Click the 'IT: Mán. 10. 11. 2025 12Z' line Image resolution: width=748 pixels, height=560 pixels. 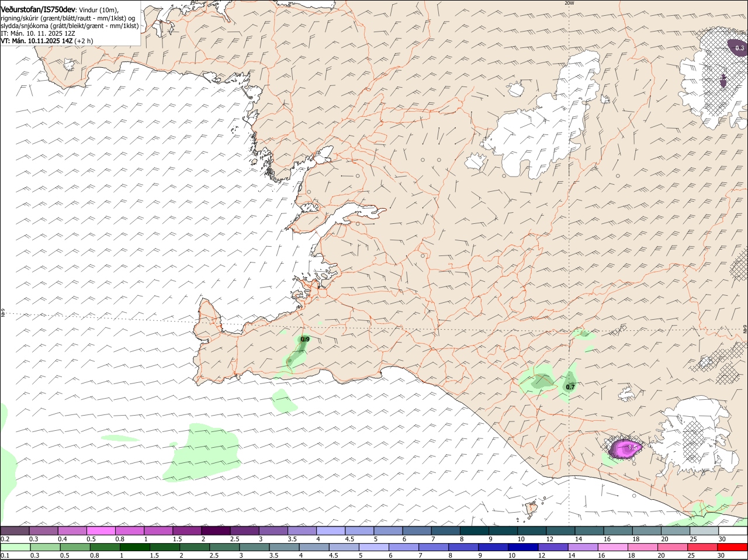point(39,33)
